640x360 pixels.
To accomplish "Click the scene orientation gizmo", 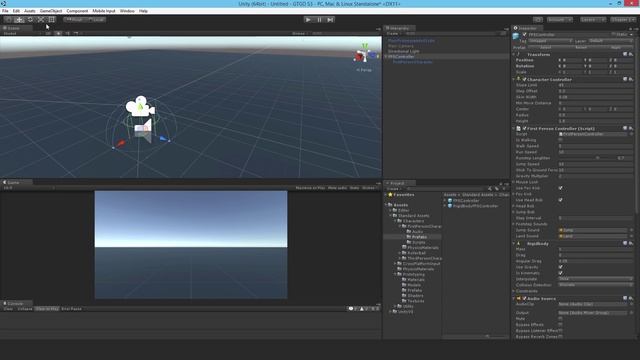I will [x=364, y=55].
